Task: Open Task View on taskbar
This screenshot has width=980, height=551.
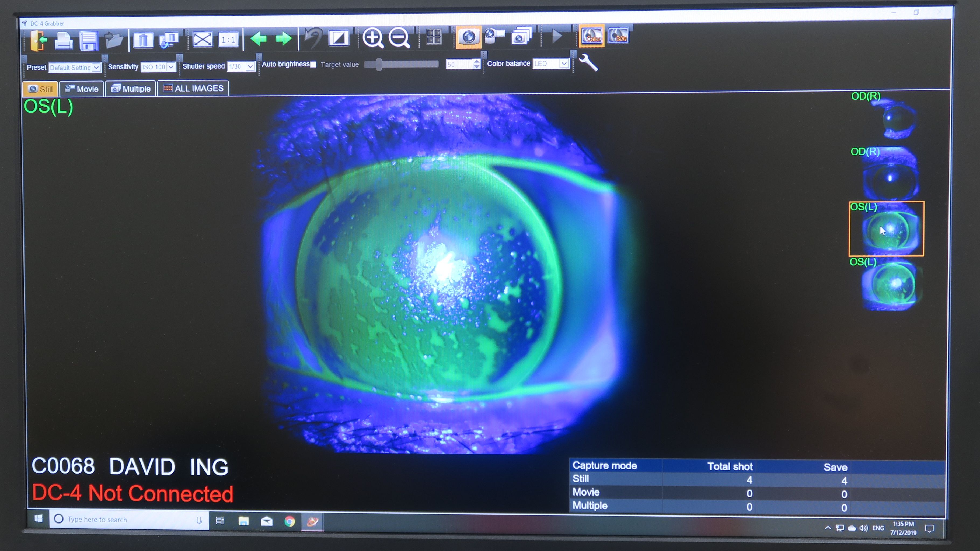Action: coord(220,521)
